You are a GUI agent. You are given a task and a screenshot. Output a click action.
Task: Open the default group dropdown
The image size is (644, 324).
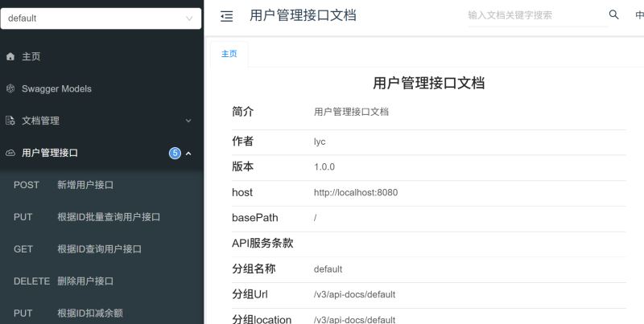[101, 18]
